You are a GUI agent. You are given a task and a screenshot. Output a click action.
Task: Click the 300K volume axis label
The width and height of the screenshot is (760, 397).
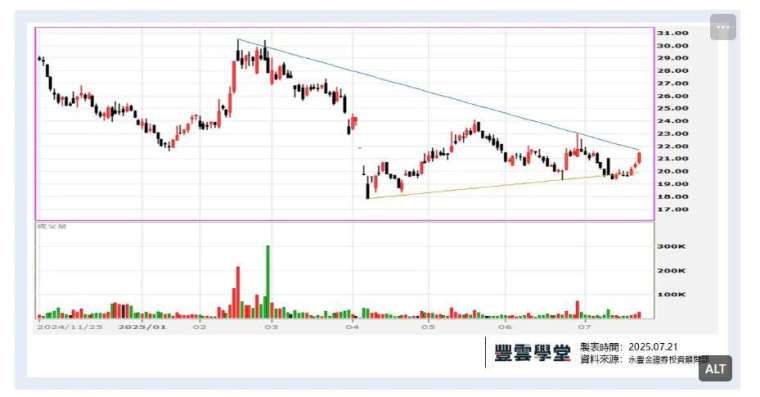[671, 246]
